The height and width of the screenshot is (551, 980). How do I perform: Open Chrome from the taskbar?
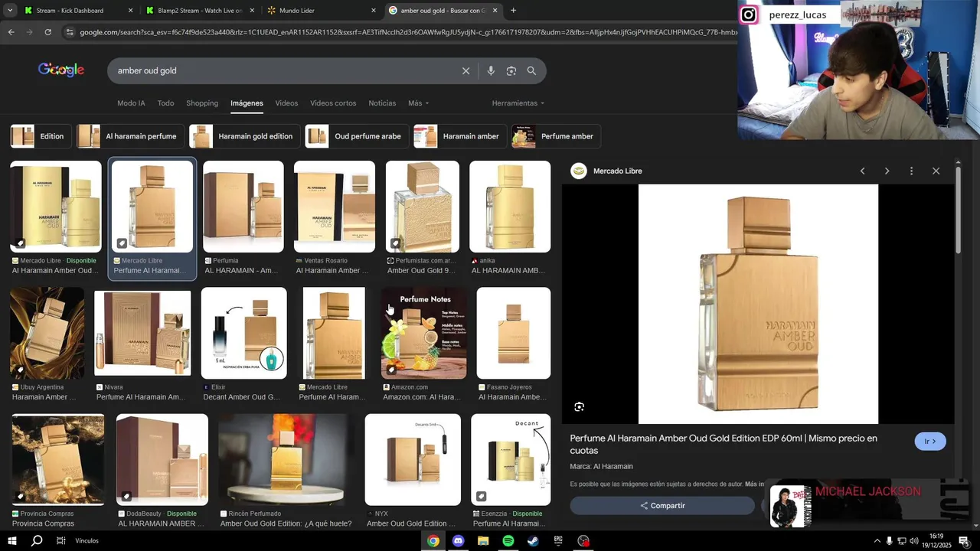[x=433, y=541]
